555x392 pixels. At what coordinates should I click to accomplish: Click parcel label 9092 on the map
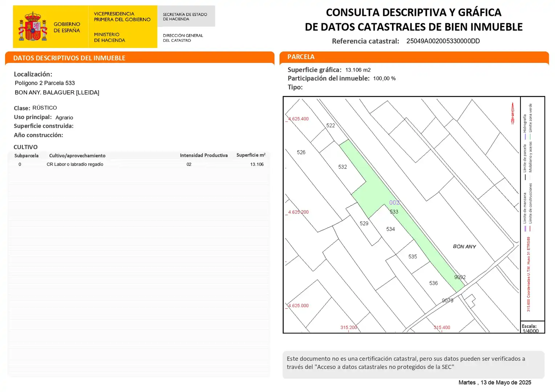460,277
